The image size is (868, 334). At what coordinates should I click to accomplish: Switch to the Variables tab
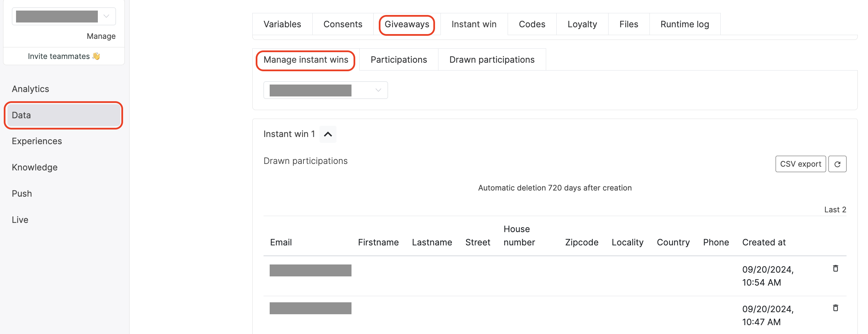pyautogui.click(x=282, y=24)
